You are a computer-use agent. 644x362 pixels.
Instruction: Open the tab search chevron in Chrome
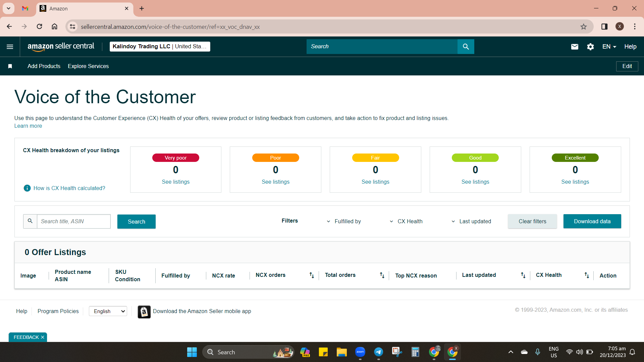8,8
